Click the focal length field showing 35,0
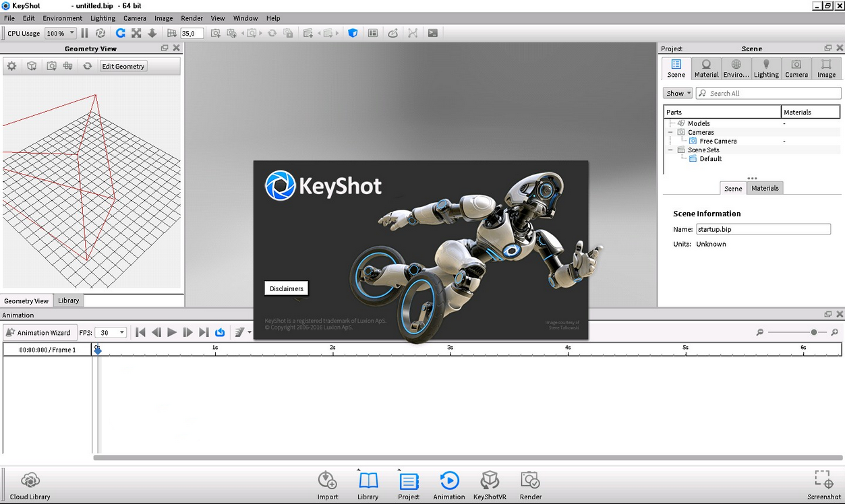 pyautogui.click(x=192, y=33)
